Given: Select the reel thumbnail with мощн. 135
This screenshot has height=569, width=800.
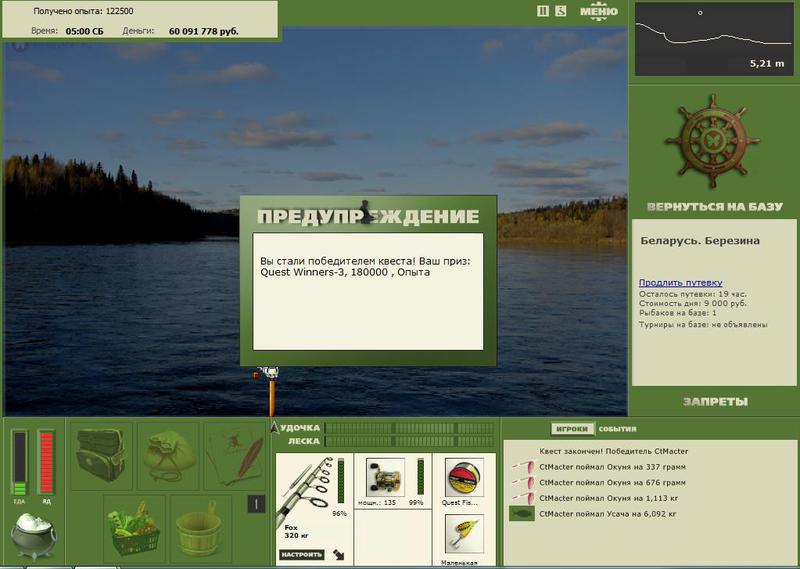Looking at the screenshot, I should (x=385, y=478).
